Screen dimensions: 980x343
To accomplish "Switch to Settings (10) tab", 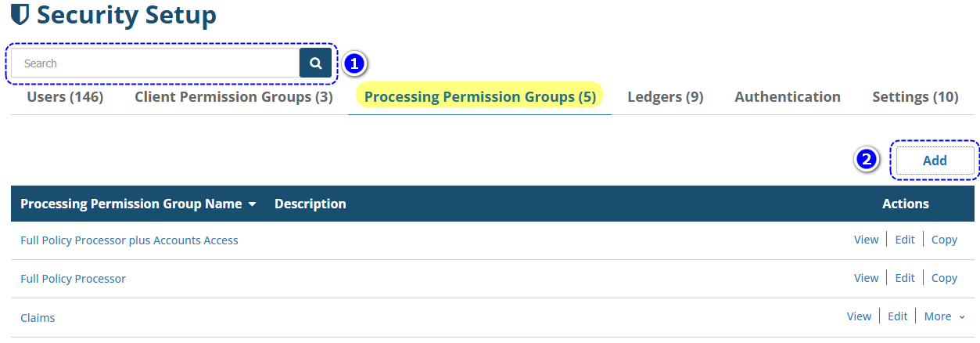I will pyautogui.click(x=915, y=97).
